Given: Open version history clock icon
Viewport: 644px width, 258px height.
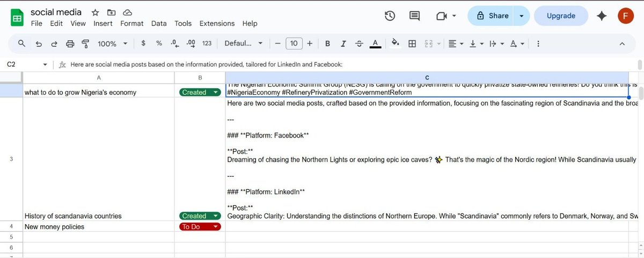Looking at the screenshot, I should point(390,16).
